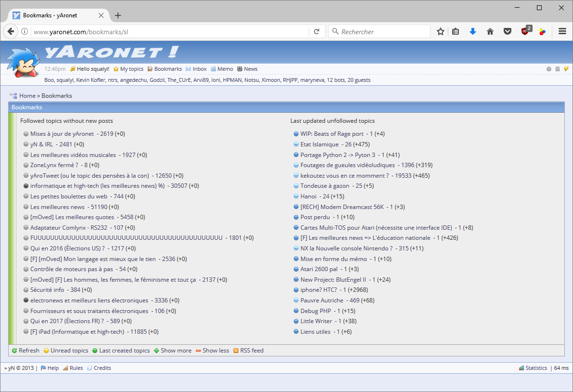This screenshot has height=392, width=573.
Task: Click dark bullet beside electronews topic
Action: point(26,301)
